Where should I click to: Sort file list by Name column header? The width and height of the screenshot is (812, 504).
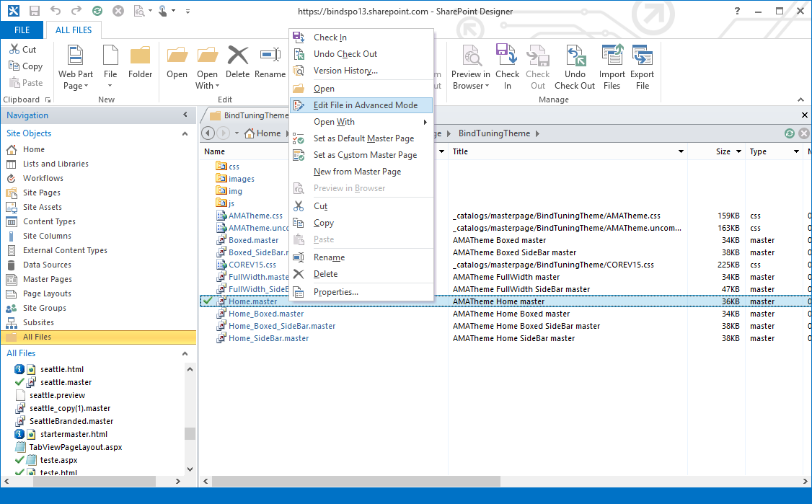tap(214, 151)
